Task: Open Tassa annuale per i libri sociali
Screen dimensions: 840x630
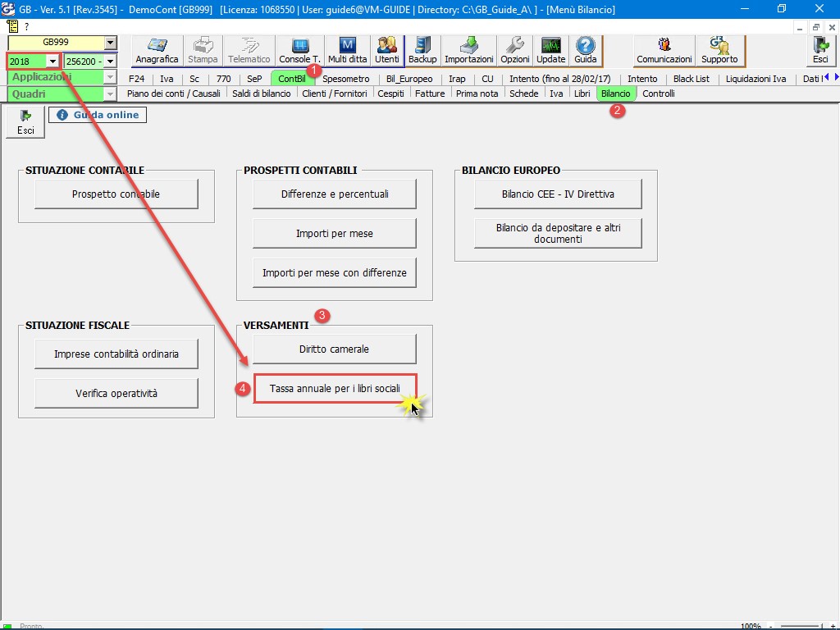Action: 335,389
